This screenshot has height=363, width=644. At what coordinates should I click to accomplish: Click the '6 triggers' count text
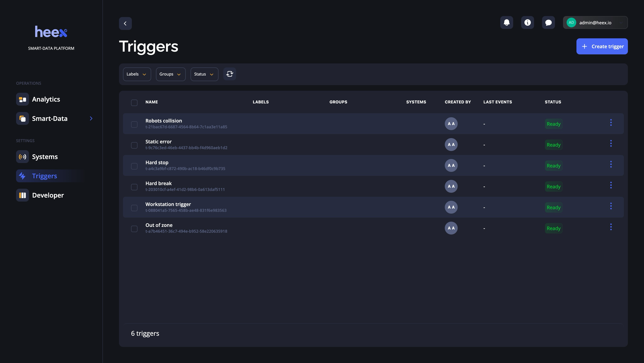tap(145, 333)
